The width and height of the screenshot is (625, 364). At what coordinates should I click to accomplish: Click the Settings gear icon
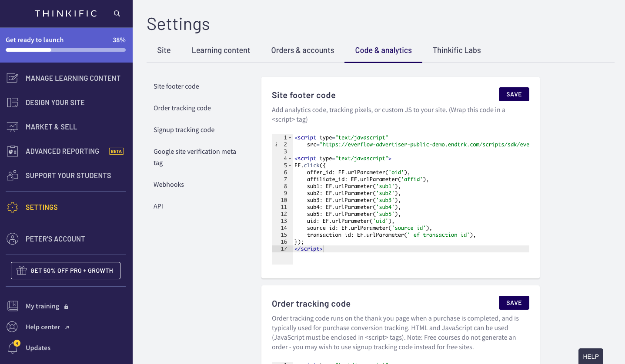(x=13, y=207)
